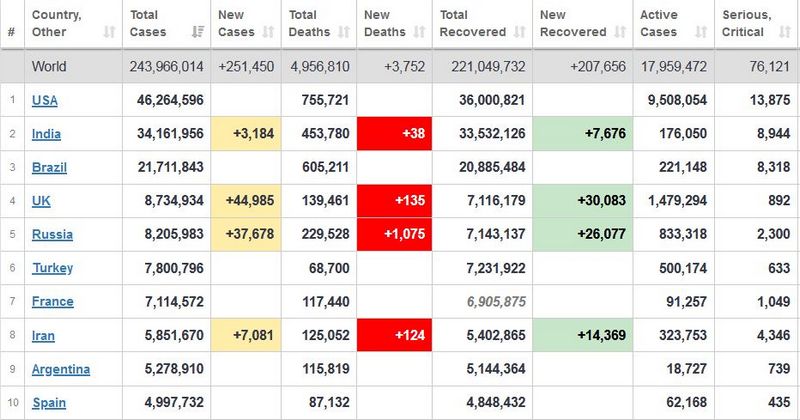Select Russia new cases +37,678 cell
800x420 pixels.
click(x=246, y=234)
